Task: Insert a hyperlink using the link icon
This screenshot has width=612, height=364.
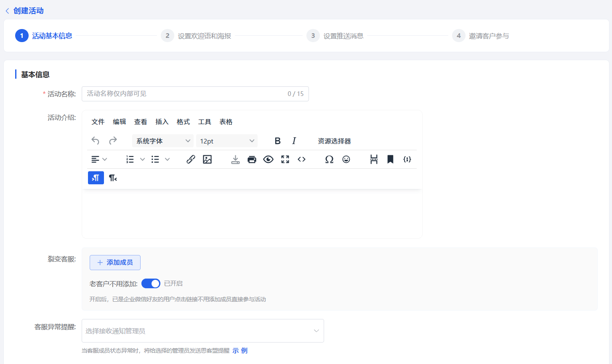Action: pyautogui.click(x=191, y=159)
